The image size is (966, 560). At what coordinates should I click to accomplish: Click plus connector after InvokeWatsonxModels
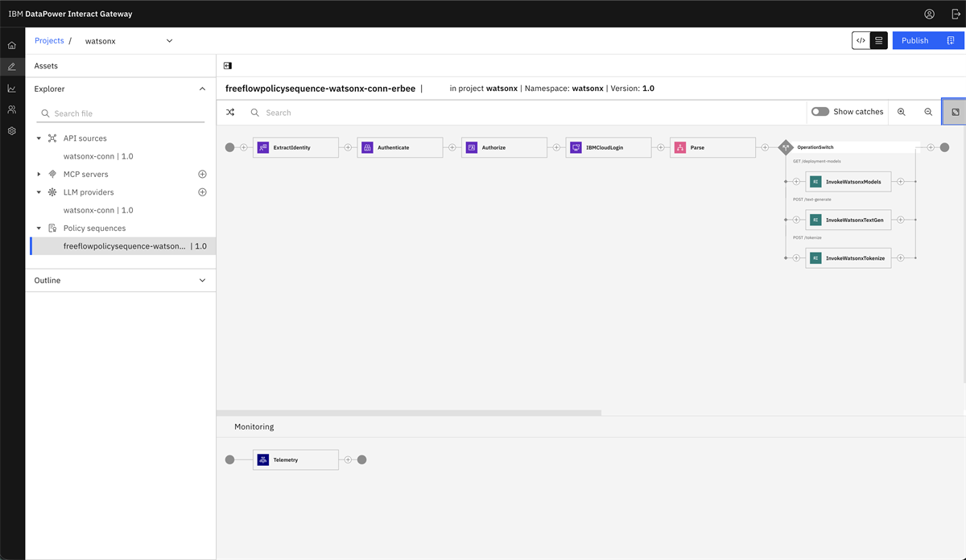coord(901,182)
